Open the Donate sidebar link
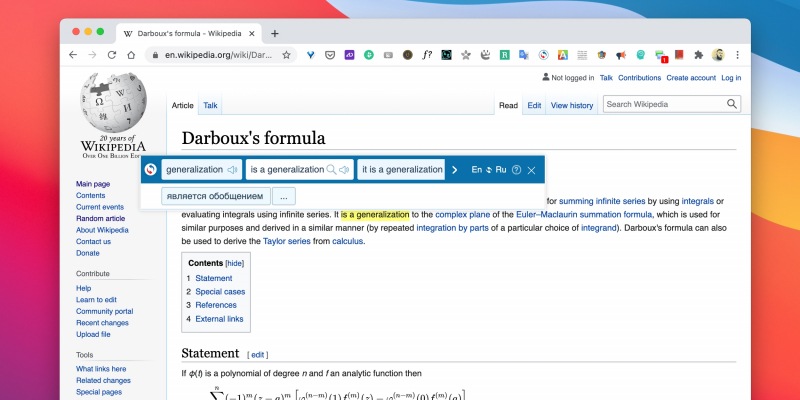The image size is (800, 400). (x=88, y=253)
